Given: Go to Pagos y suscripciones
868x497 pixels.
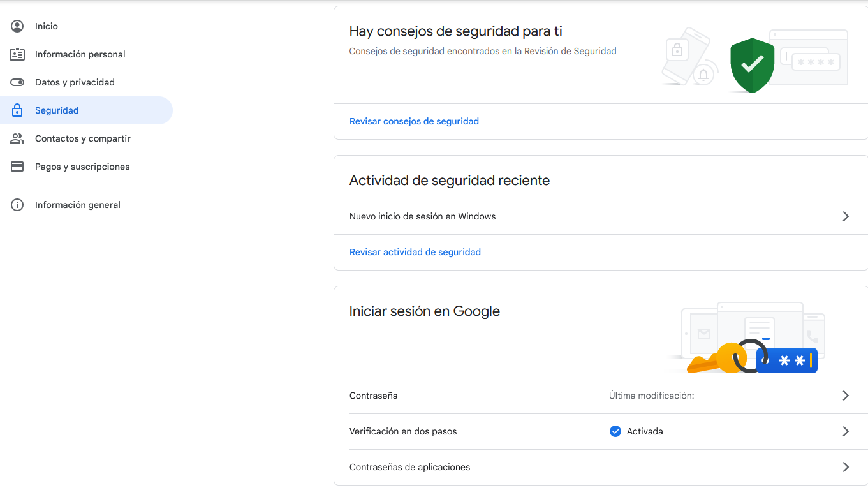Looking at the screenshot, I should [87, 167].
